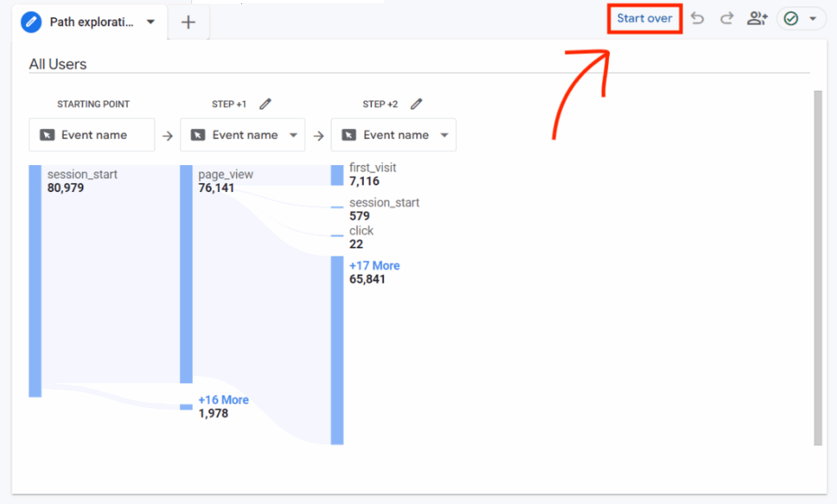This screenshot has height=504, width=837.
Task: Click the undo arrow icon
Action: coord(697,19)
